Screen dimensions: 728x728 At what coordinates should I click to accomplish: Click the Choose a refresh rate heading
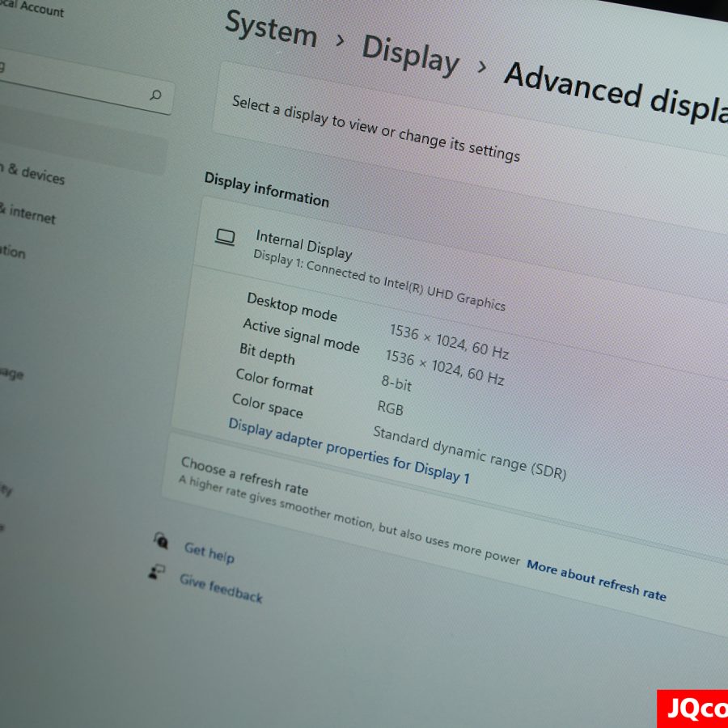[x=244, y=476]
